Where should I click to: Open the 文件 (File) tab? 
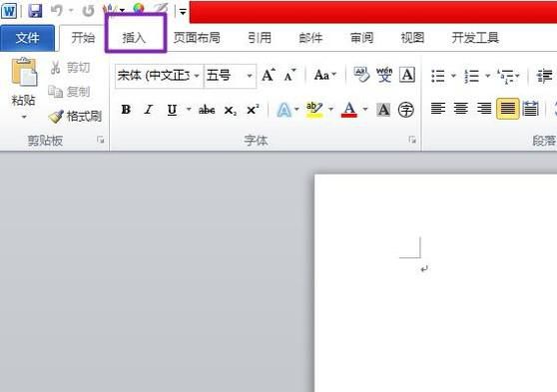click(x=27, y=38)
